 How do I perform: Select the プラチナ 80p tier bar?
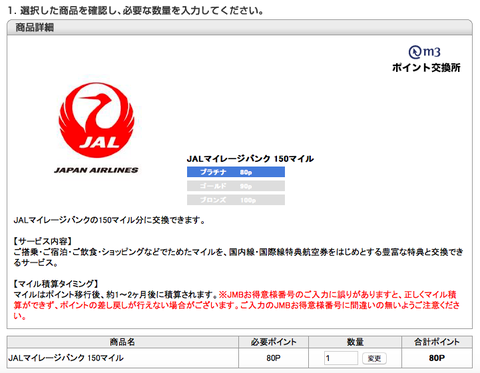(x=236, y=172)
